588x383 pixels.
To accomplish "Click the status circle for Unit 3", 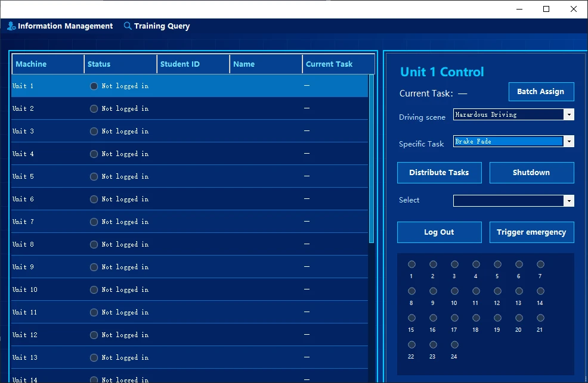I will pyautogui.click(x=94, y=132).
